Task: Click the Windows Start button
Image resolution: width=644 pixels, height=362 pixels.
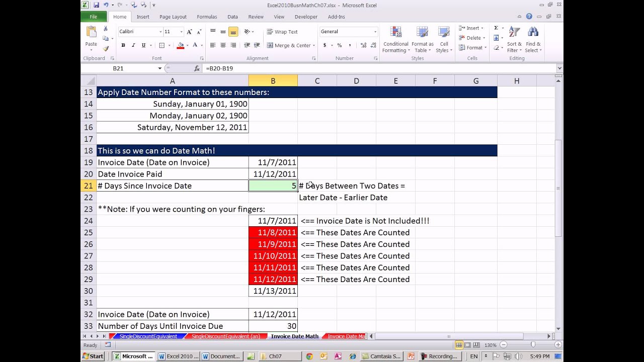Action: 93,356
